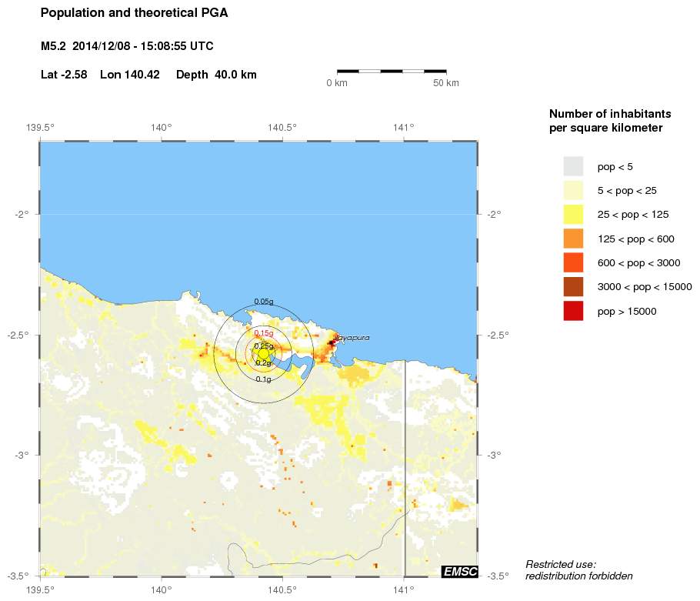Viewport: 700px width, 601px height.
Task: Click the 'Depth 40.0 km' text
Action: (x=216, y=75)
